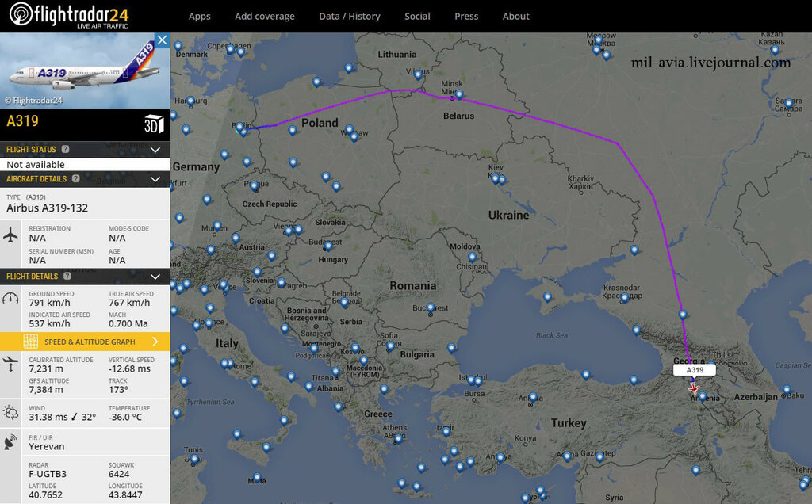The width and height of the screenshot is (812, 504).
Task: Collapse the Aircraft Details section
Action: click(155, 179)
